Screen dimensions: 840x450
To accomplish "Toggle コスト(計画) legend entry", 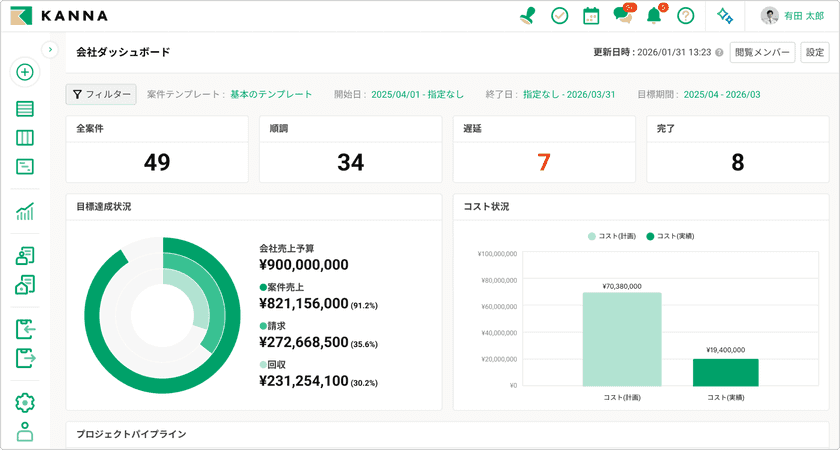I will click(x=611, y=236).
